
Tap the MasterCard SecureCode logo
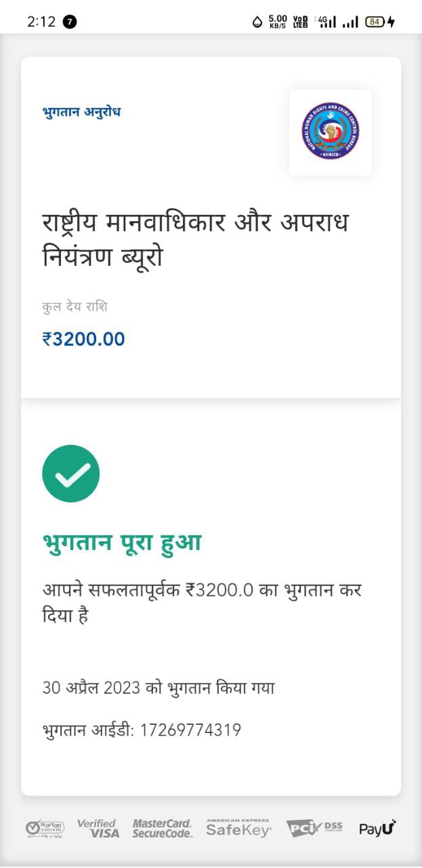[x=163, y=828]
